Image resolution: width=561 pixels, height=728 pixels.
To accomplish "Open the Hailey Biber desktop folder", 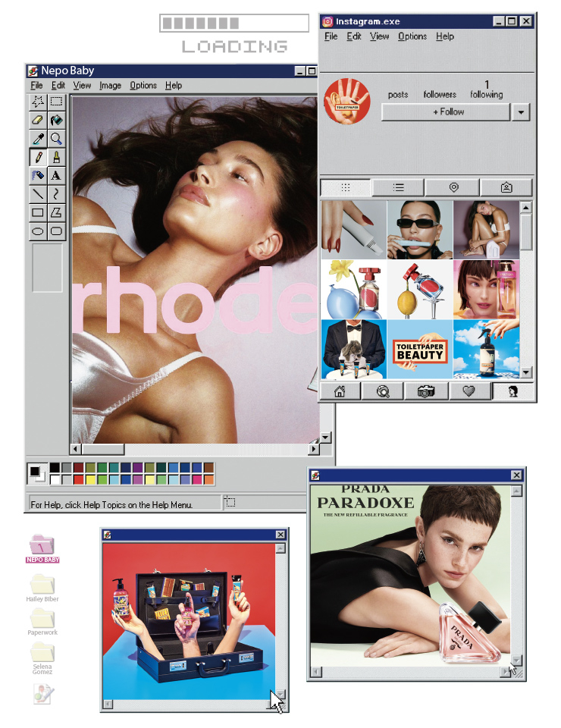I will (x=42, y=585).
